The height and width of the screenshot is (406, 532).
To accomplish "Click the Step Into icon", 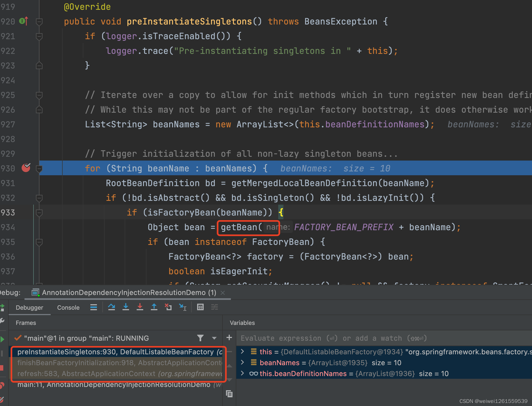I will click(126, 307).
